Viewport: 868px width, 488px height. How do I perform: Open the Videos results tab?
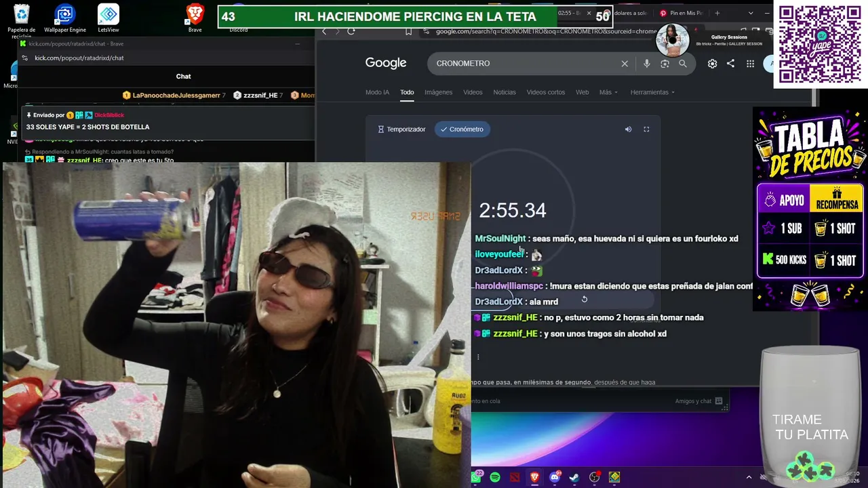473,92
